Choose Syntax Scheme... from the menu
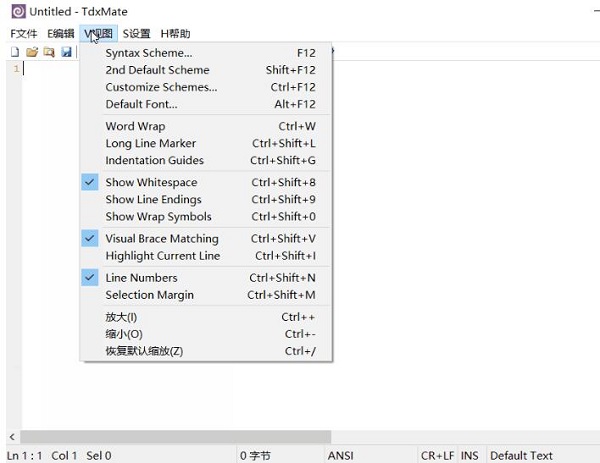 click(x=207, y=53)
